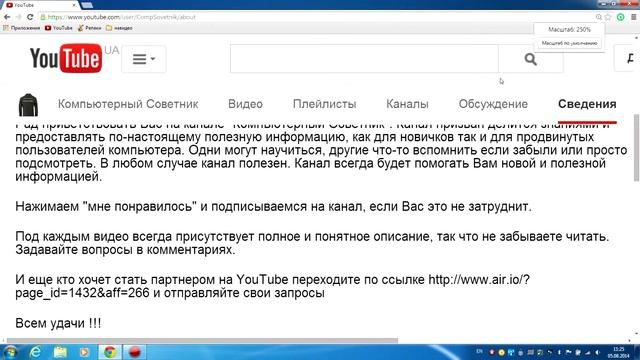640x360 pixels.
Task: Click the network signal tray icon
Action: point(588,352)
